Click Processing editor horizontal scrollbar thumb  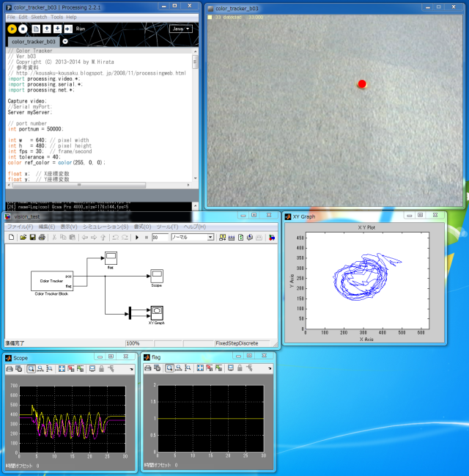79,185
